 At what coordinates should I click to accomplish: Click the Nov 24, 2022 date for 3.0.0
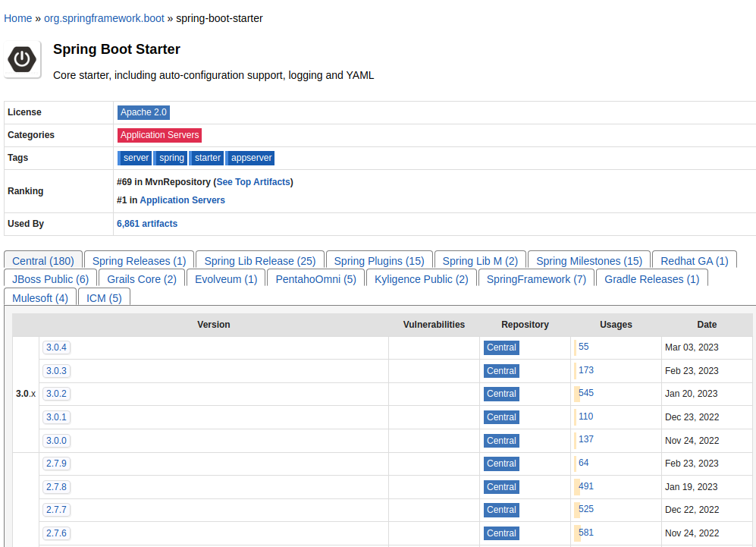pos(692,441)
